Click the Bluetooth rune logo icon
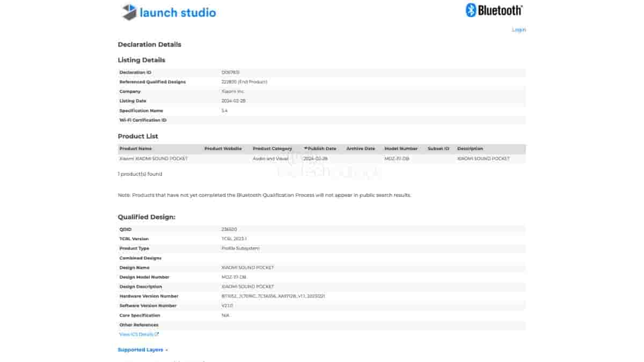Viewport: 644px width, 362px height. click(471, 10)
